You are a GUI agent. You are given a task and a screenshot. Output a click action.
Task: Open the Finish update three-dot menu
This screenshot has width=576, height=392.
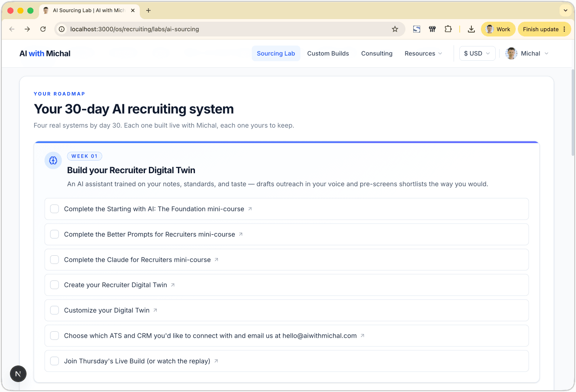pos(564,29)
